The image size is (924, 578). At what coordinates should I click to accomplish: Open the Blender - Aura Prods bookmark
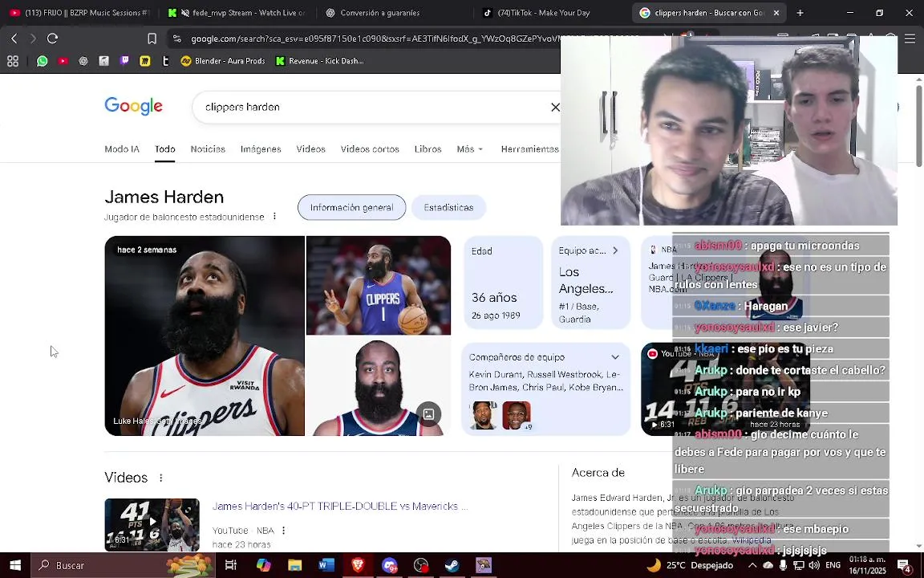tap(223, 61)
